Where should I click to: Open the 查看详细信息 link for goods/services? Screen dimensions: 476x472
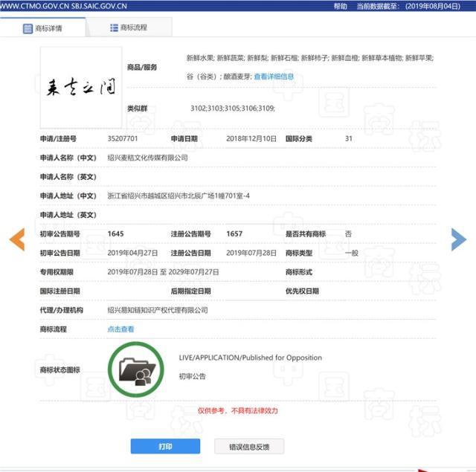274,77
